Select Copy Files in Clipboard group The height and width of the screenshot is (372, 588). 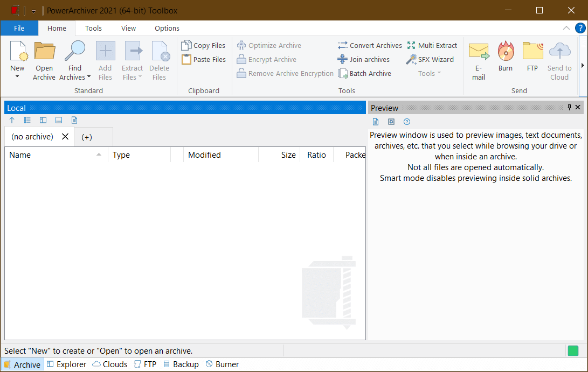tap(204, 45)
